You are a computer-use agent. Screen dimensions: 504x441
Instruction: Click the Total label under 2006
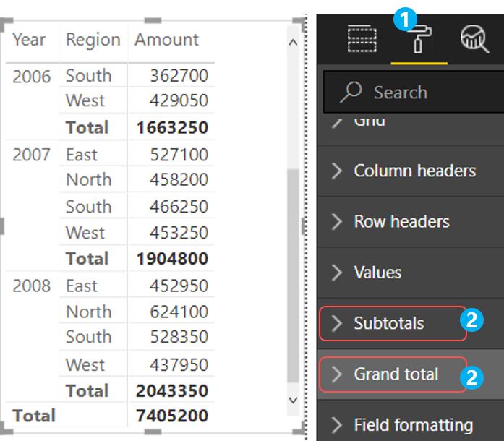point(87,127)
